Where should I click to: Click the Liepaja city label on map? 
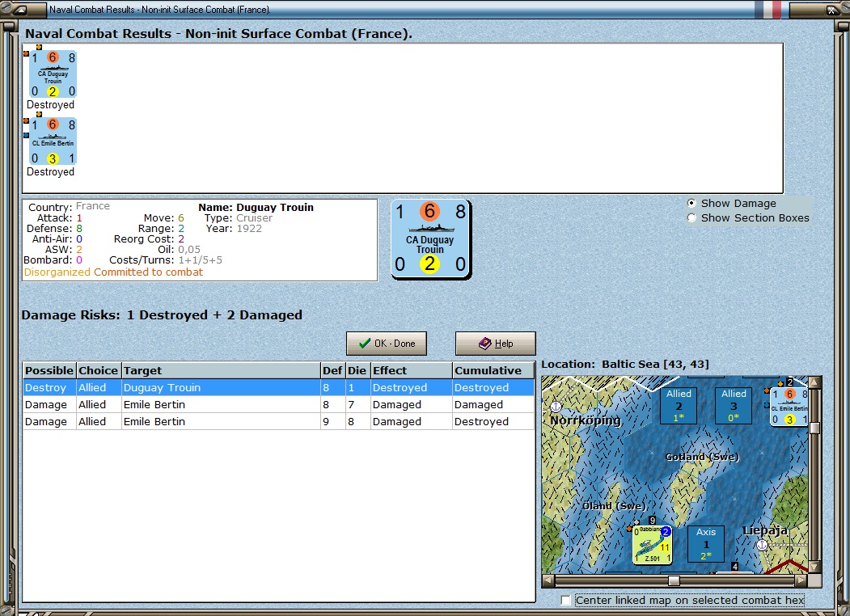point(765,530)
